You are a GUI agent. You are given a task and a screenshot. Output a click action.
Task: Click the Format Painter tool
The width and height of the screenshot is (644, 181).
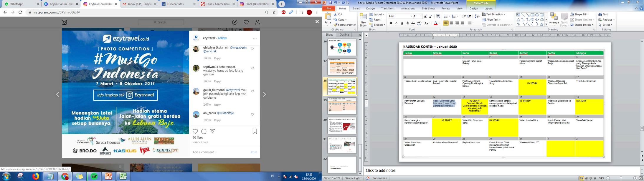[x=345, y=25]
